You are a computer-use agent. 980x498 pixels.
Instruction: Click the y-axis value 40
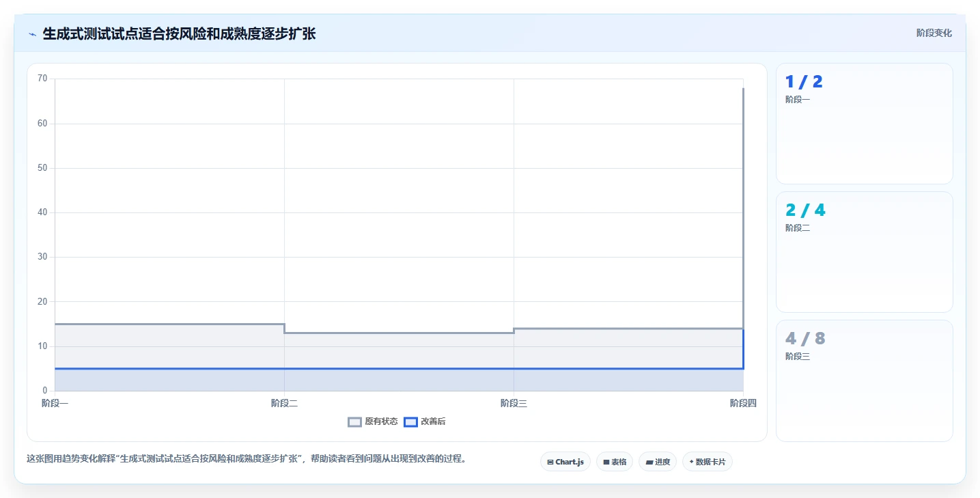click(42, 212)
